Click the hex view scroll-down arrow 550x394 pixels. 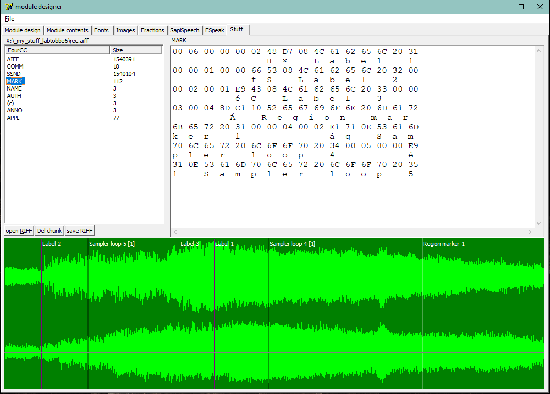click(539, 223)
